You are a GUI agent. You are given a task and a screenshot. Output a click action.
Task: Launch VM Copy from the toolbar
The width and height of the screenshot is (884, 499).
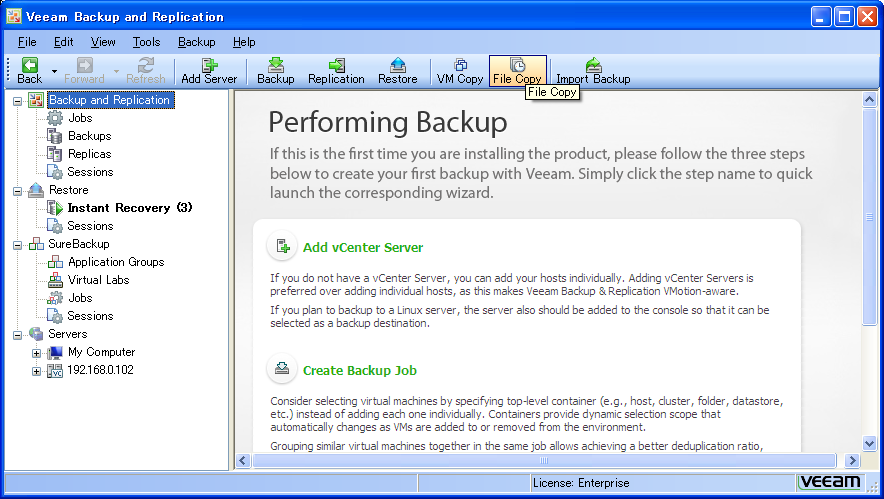tap(460, 65)
